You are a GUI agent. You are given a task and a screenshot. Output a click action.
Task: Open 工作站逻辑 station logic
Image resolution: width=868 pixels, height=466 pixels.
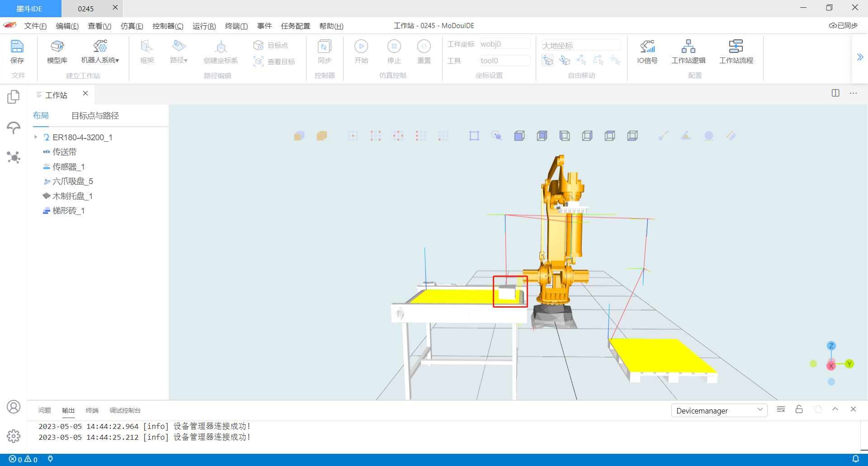click(688, 51)
